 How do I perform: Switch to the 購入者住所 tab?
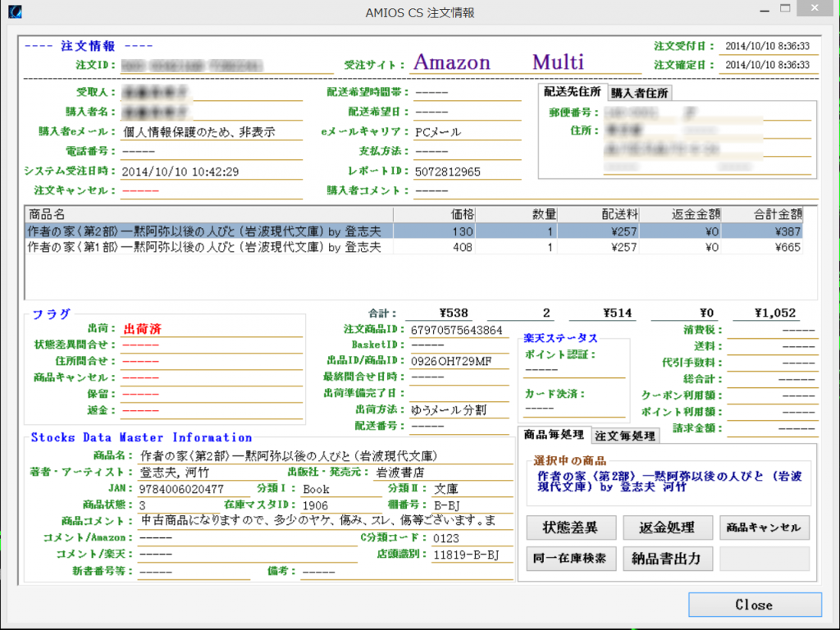(639, 94)
